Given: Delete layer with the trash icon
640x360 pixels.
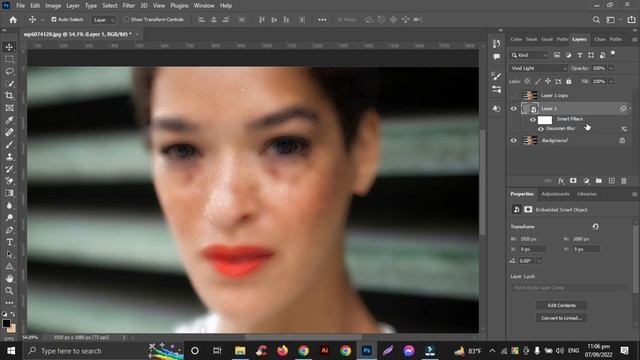Looking at the screenshot, I should (x=624, y=181).
